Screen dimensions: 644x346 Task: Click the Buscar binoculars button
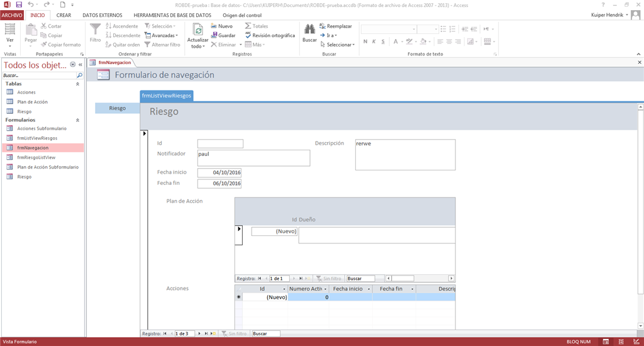click(x=309, y=33)
